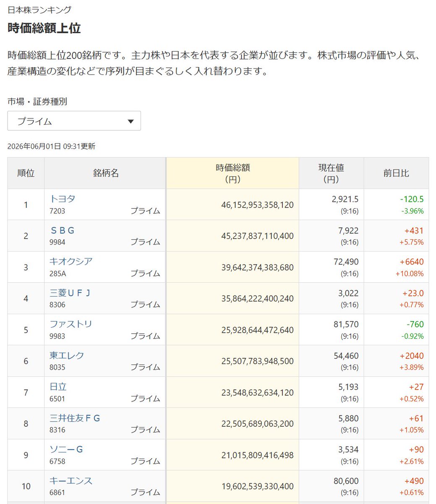Click 三井住友FG change value +61

coord(416,418)
